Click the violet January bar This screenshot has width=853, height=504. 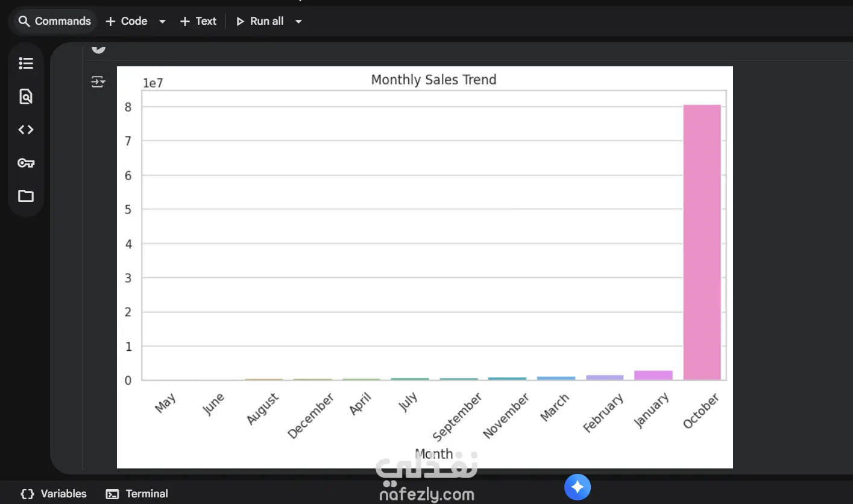coord(653,375)
